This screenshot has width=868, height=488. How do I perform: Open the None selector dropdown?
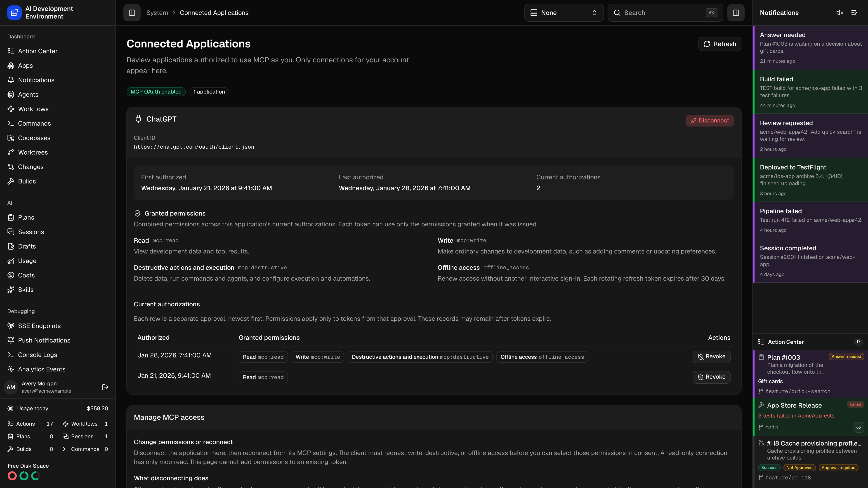point(564,12)
